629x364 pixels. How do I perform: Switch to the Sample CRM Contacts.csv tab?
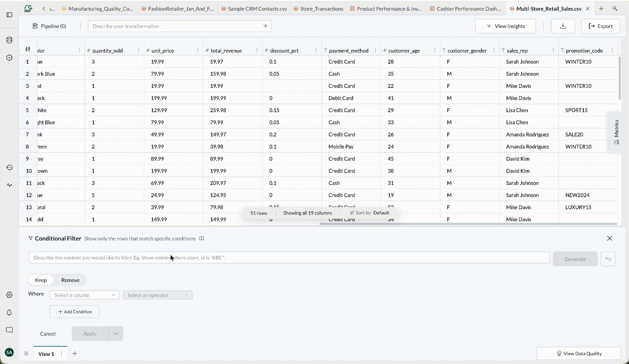254,8
